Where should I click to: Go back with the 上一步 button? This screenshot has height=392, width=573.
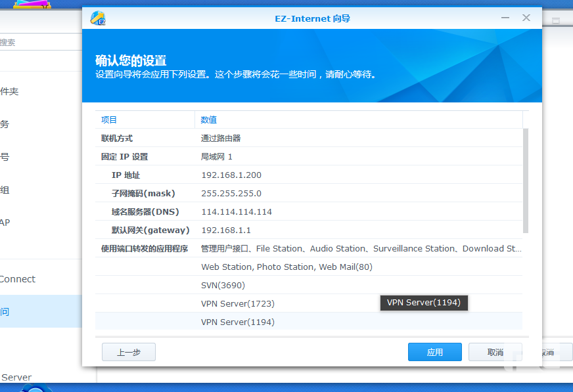(129, 352)
